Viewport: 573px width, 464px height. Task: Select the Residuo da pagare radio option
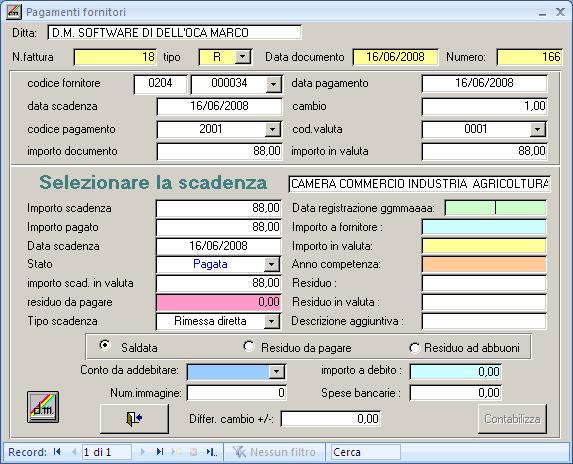pyautogui.click(x=249, y=346)
